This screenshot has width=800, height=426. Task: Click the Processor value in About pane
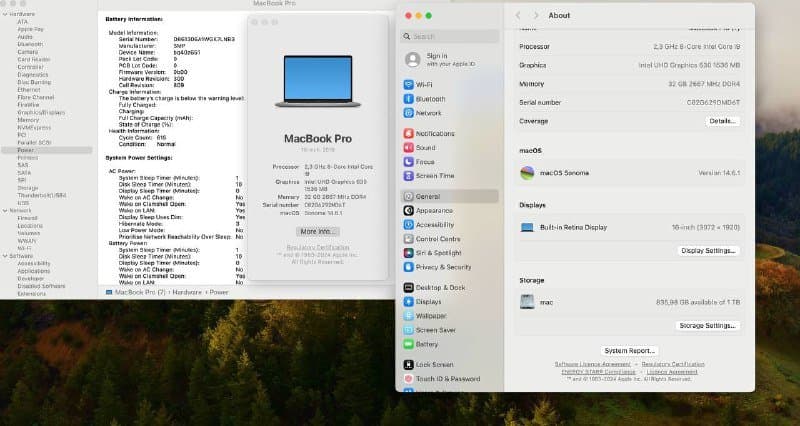point(696,46)
